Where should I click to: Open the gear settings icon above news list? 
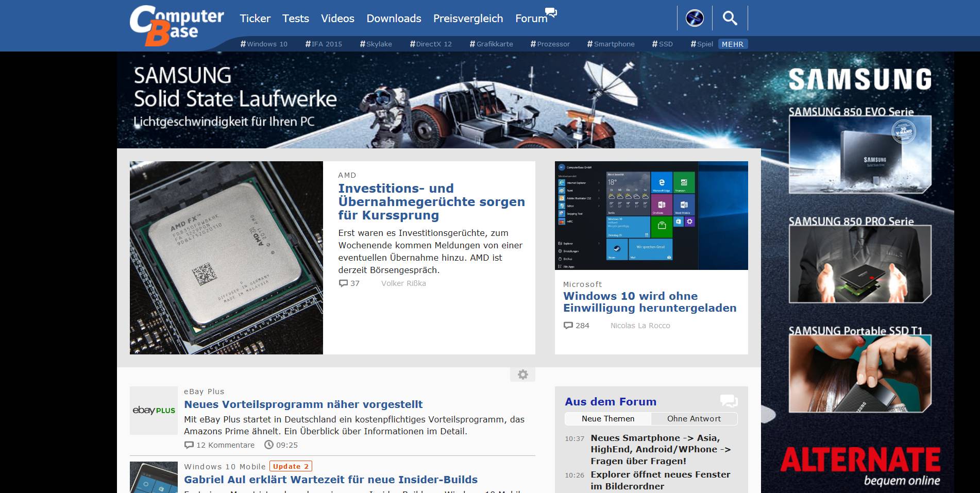522,375
